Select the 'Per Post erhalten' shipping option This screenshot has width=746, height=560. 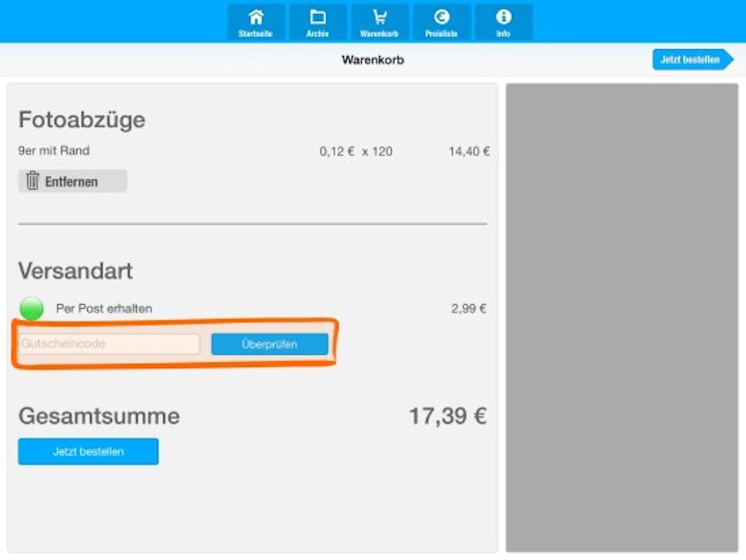click(105, 308)
